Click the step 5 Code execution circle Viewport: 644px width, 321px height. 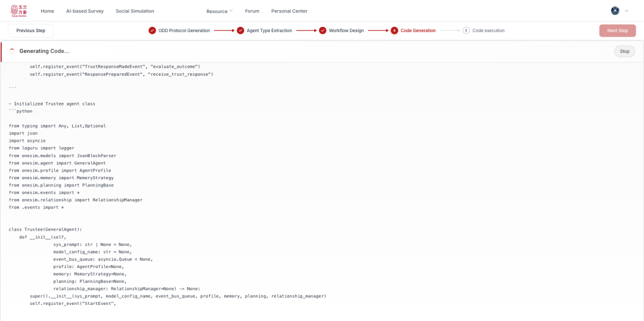[x=466, y=30]
